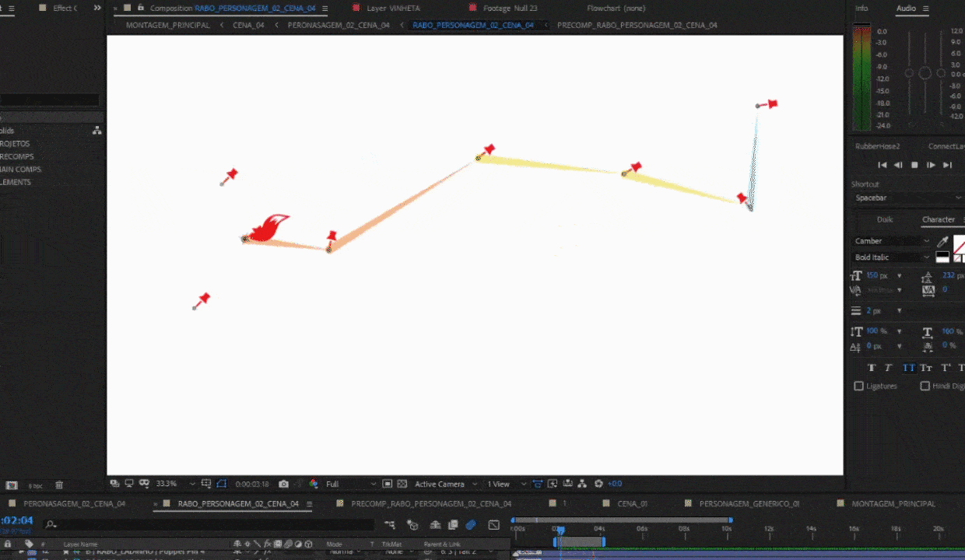965x560 pixels.
Task: Click Primary Viewer icon
Action: pos(129,484)
